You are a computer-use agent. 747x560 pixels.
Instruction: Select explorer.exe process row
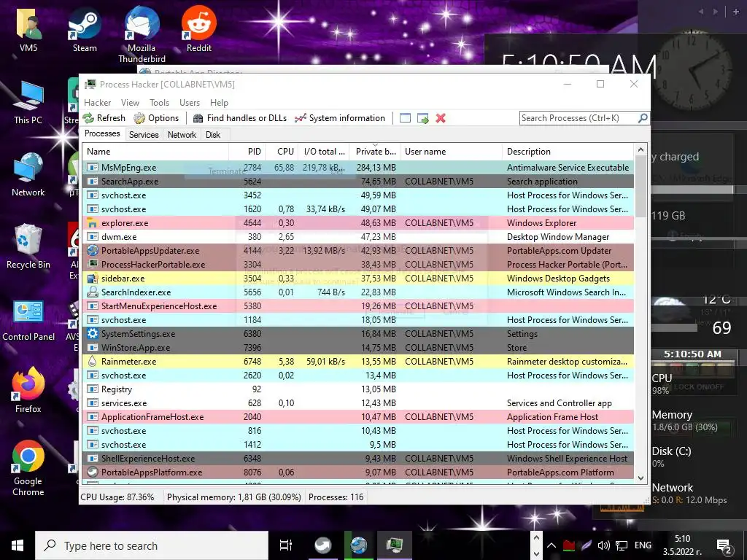point(358,223)
